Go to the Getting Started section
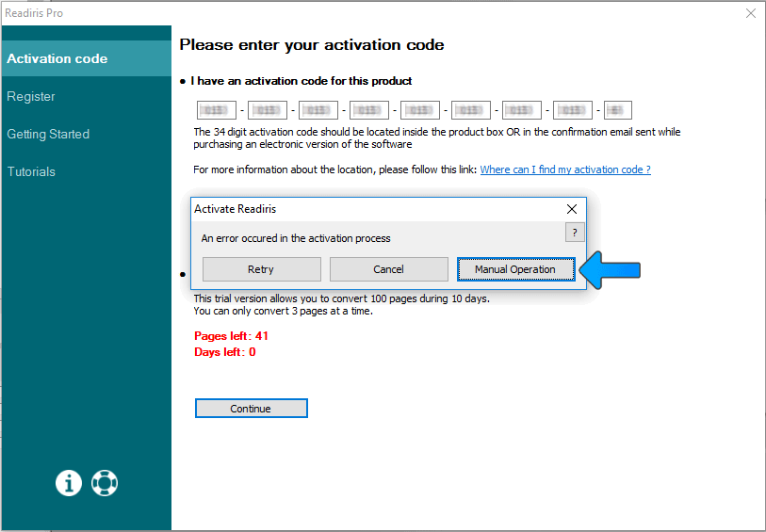 (x=48, y=134)
